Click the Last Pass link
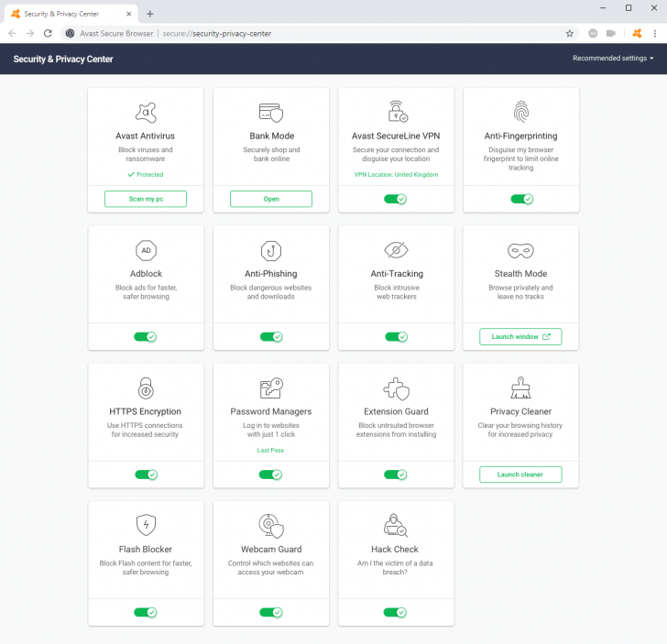667x644 pixels. (270, 450)
